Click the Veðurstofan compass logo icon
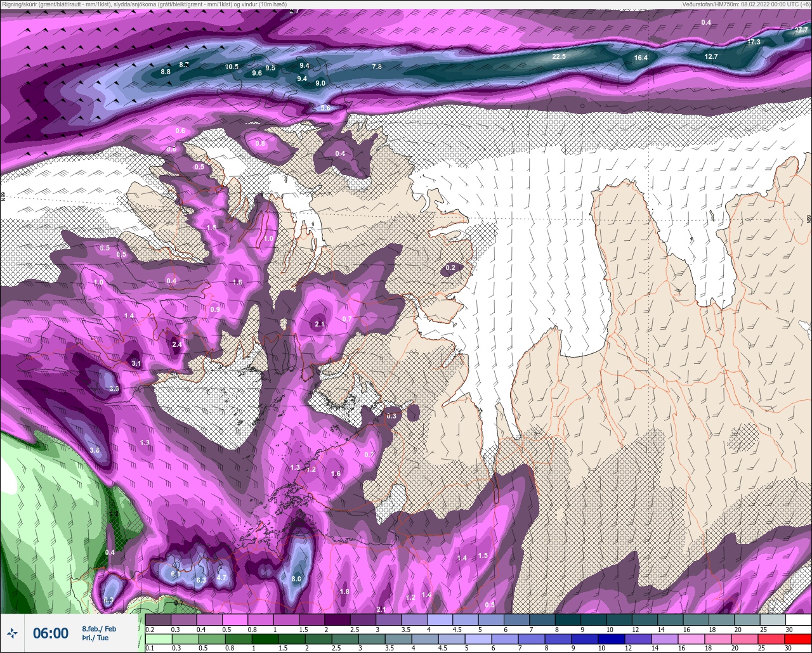The width and height of the screenshot is (812, 653). pyautogui.click(x=12, y=633)
